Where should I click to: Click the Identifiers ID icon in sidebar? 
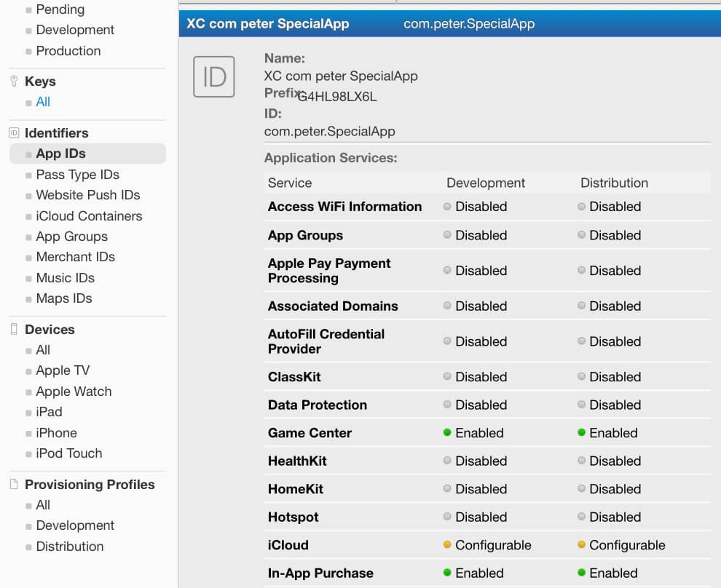[x=14, y=132]
